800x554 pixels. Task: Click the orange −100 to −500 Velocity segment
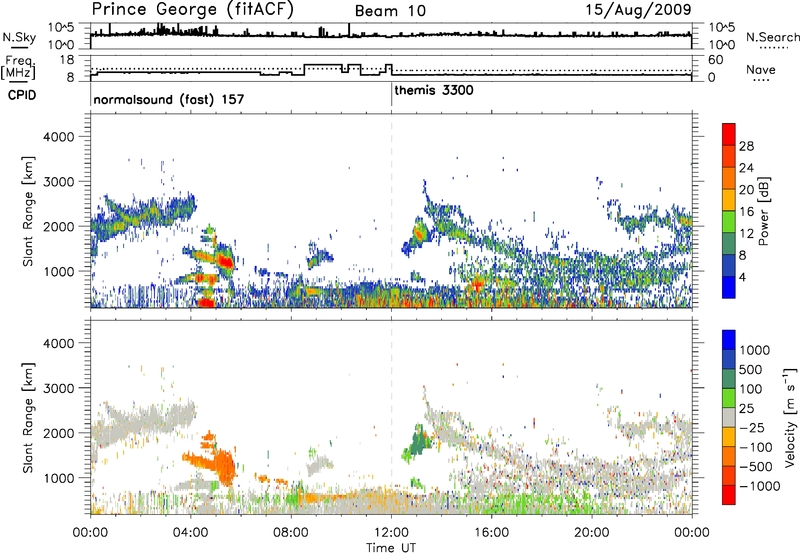pos(729,457)
